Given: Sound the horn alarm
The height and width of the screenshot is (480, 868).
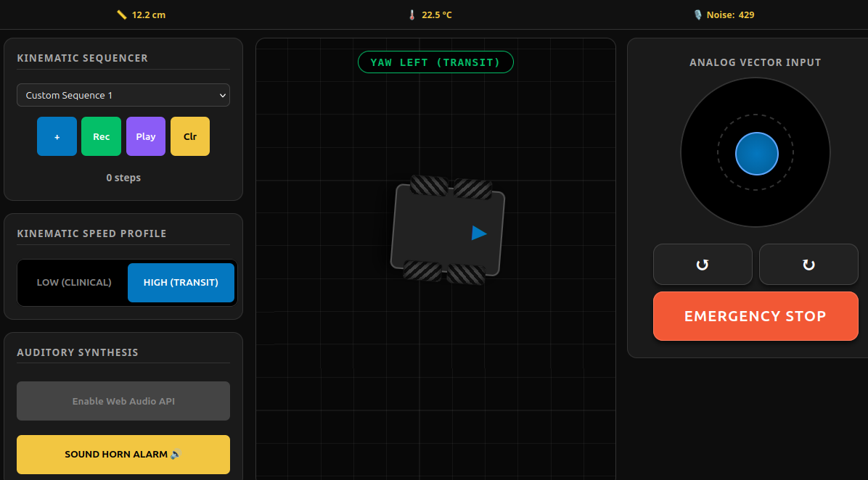Looking at the screenshot, I should (x=123, y=455).
